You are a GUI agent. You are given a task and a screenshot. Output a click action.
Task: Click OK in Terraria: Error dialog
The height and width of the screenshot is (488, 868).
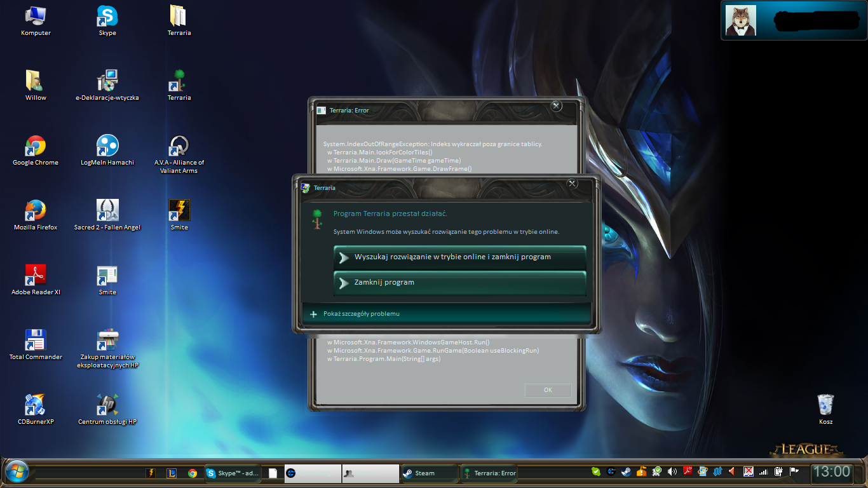click(x=548, y=390)
